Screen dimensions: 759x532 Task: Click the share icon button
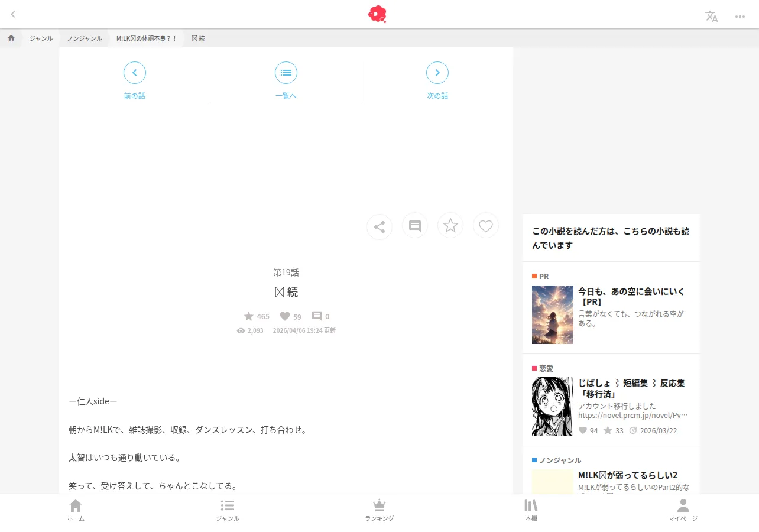(379, 226)
